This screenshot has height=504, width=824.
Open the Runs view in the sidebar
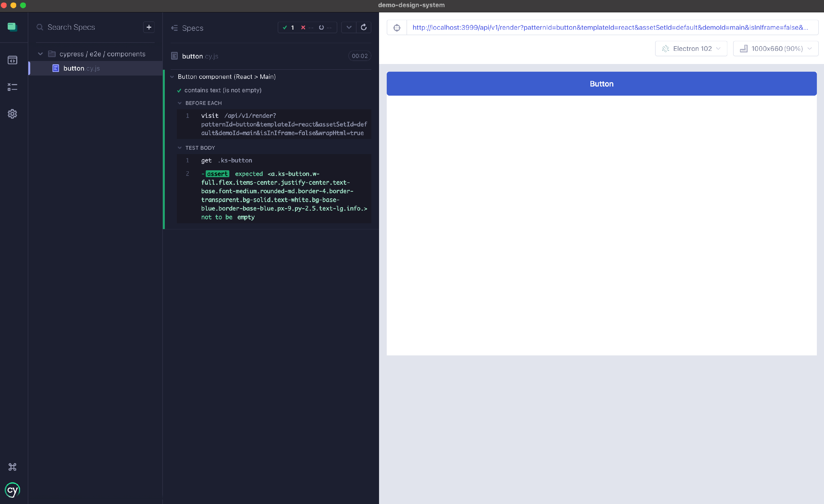(12, 87)
